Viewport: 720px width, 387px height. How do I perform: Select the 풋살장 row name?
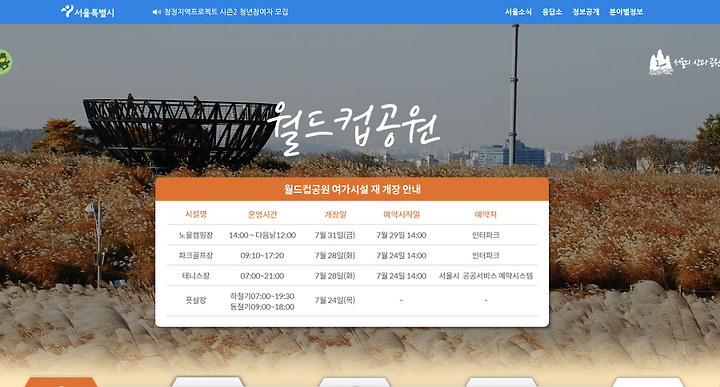[x=196, y=301]
